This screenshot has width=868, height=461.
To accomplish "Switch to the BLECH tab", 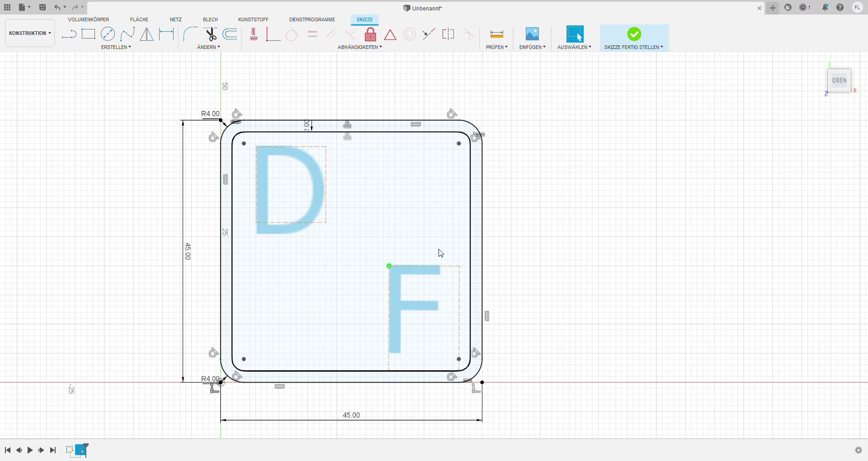I will coord(210,19).
